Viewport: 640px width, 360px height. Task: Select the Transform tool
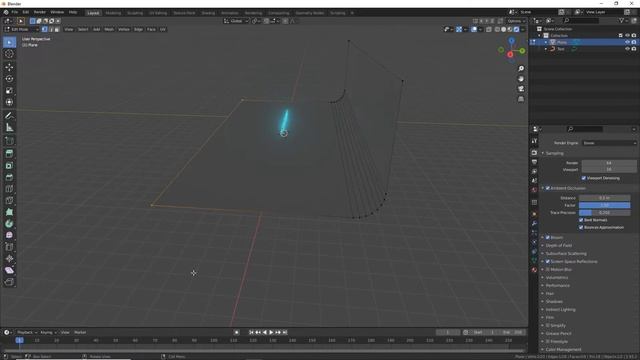click(9, 102)
